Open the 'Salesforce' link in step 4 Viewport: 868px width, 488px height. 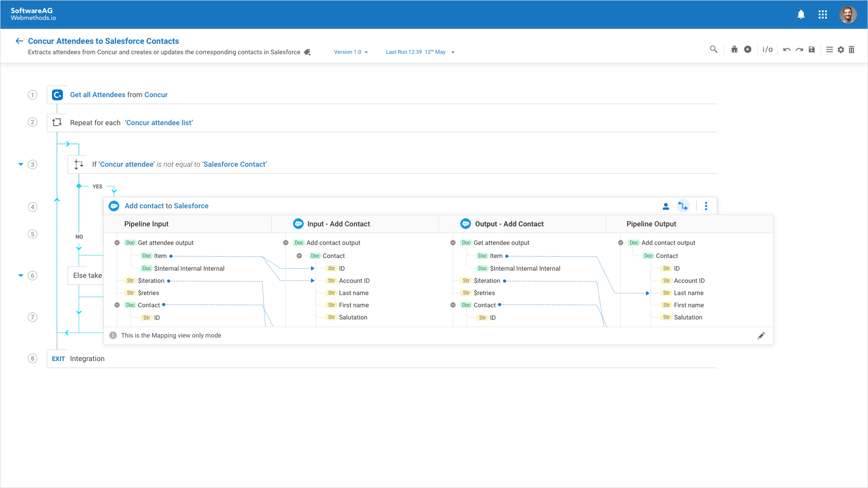point(191,206)
